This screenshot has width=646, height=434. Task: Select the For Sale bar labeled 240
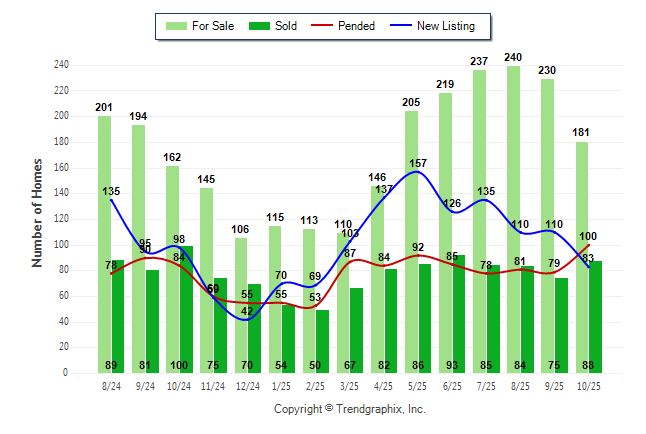(513, 220)
